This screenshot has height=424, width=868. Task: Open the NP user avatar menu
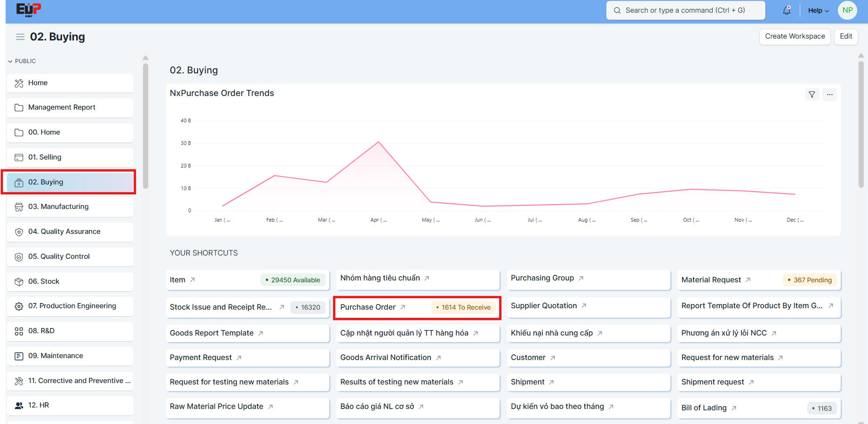(x=847, y=10)
